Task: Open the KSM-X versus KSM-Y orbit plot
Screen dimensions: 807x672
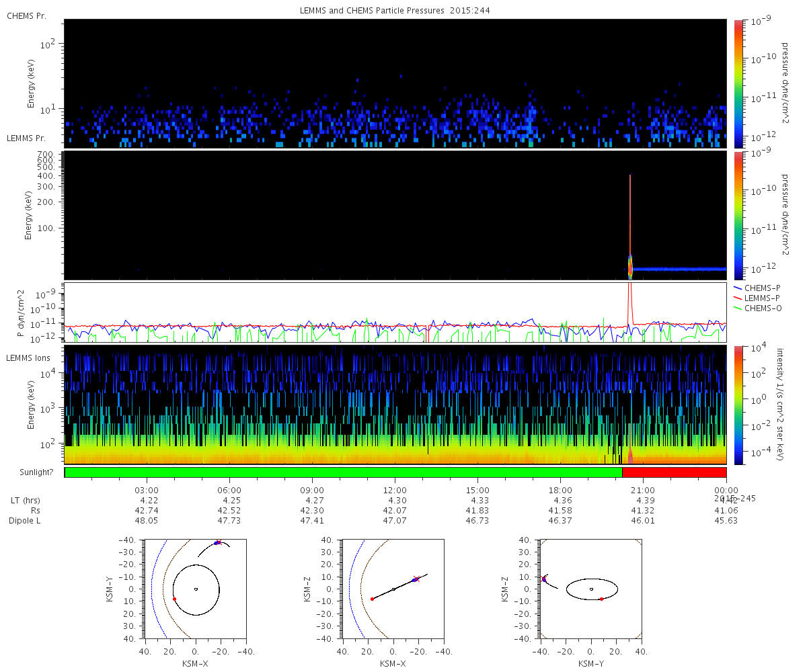Action: tap(195, 588)
